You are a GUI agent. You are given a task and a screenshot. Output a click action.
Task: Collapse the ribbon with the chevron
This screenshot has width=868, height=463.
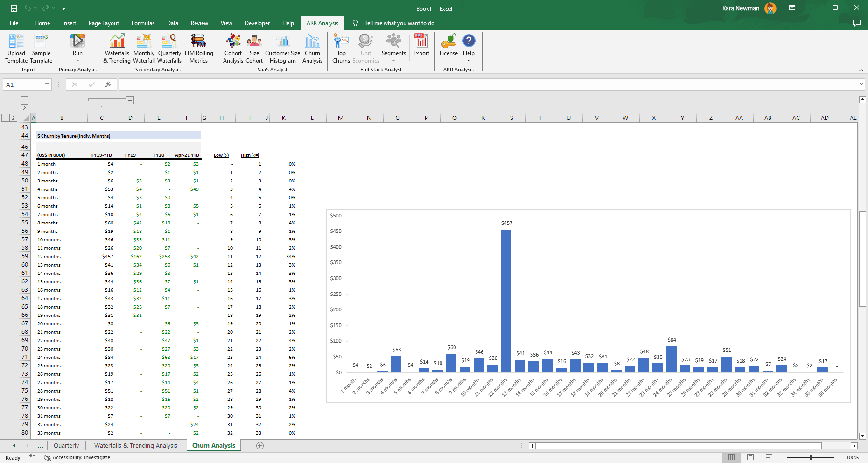coord(861,70)
